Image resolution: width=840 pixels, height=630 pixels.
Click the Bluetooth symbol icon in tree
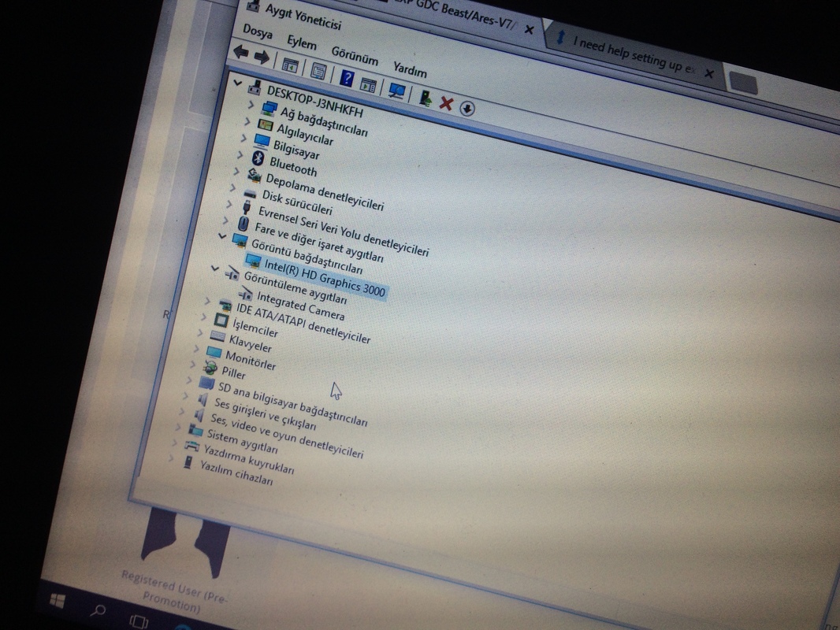pyautogui.click(x=258, y=157)
